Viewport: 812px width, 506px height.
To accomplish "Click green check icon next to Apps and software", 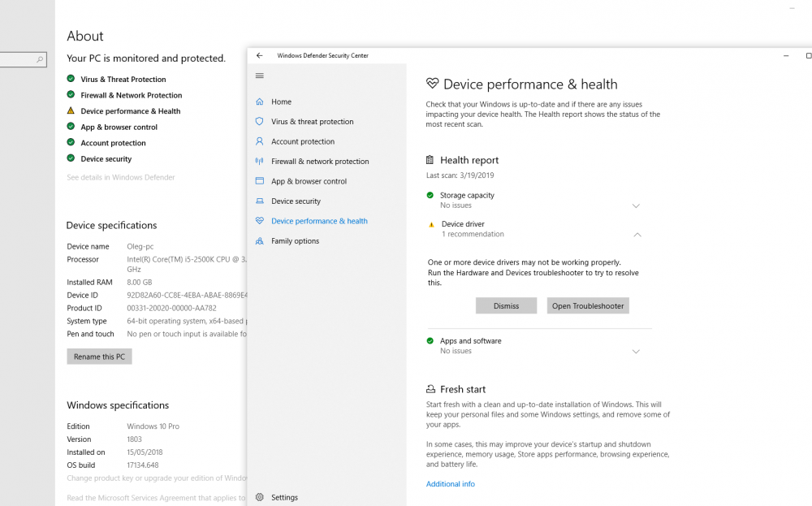I will click(x=430, y=341).
